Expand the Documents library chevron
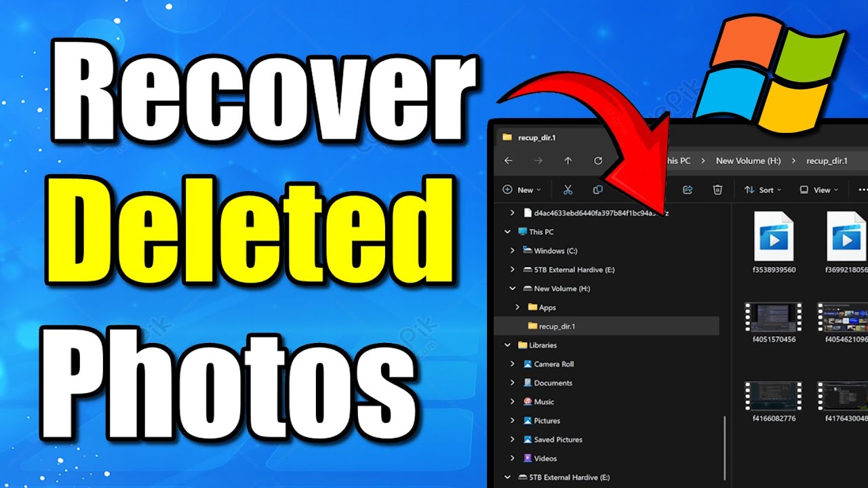This screenshot has width=868, height=488. coord(513,383)
